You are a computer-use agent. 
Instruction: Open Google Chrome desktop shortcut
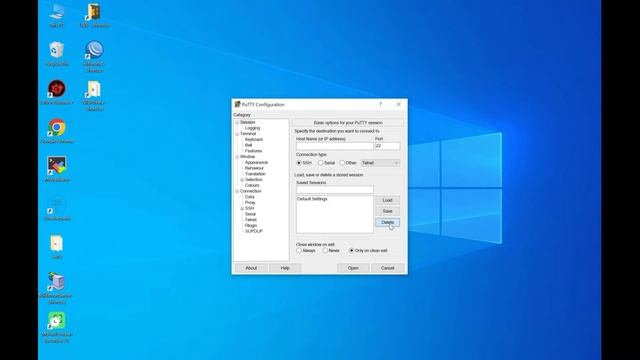57,128
